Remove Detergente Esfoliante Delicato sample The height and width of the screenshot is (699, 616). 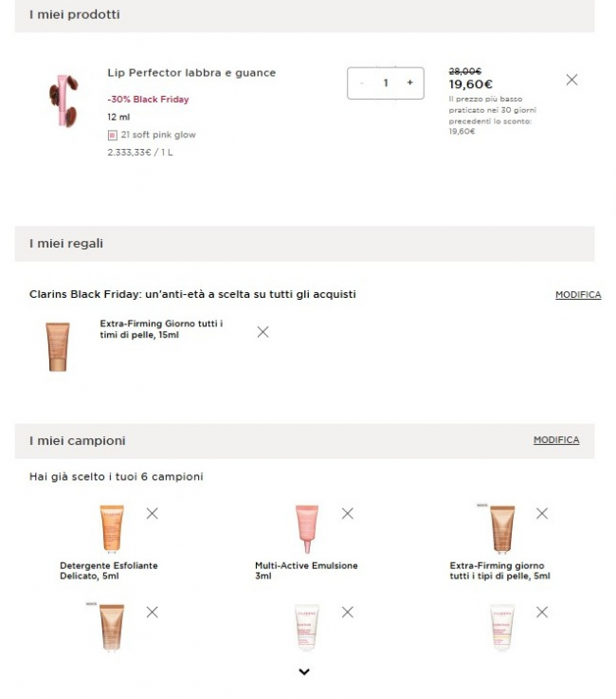point(152,513)
